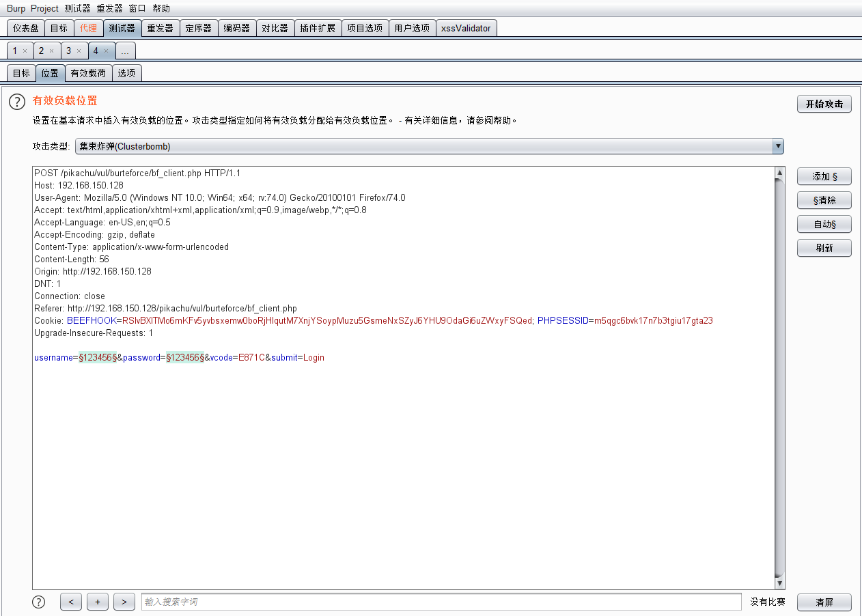Switch to the 编码器 tab
Viewport: 862px width, 616px height.
[237, 28]
